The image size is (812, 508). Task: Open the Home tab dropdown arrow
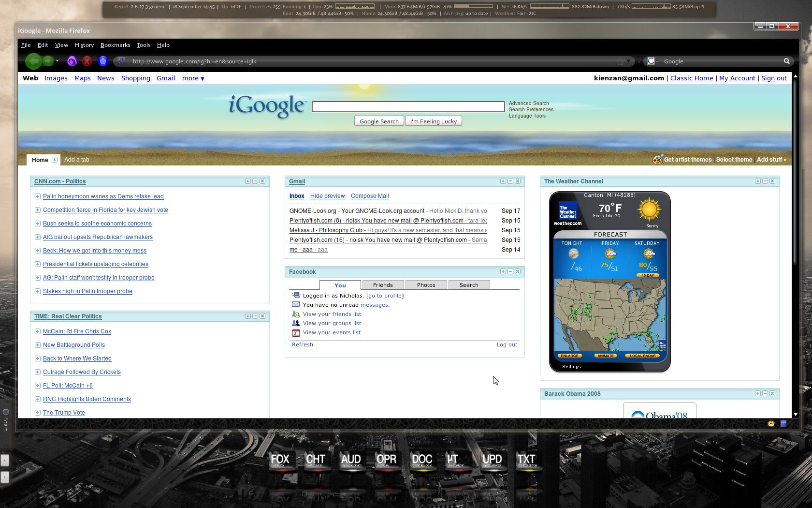coord(55,160)
